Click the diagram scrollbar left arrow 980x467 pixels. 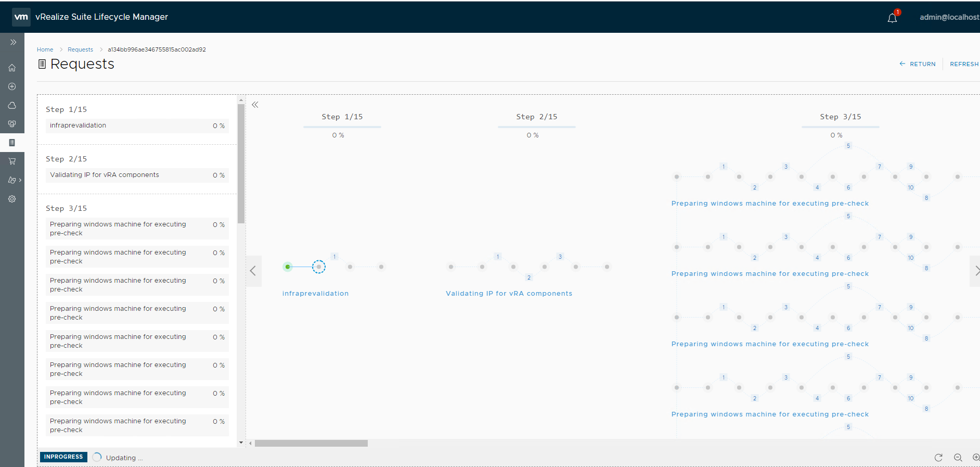tap(250, 444)
